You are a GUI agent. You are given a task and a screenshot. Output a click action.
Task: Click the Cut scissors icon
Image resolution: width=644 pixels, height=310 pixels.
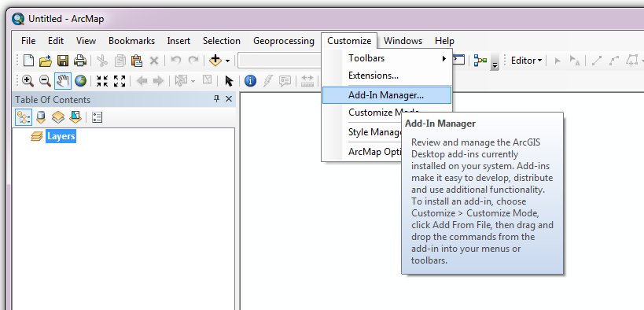pos(102,61)
